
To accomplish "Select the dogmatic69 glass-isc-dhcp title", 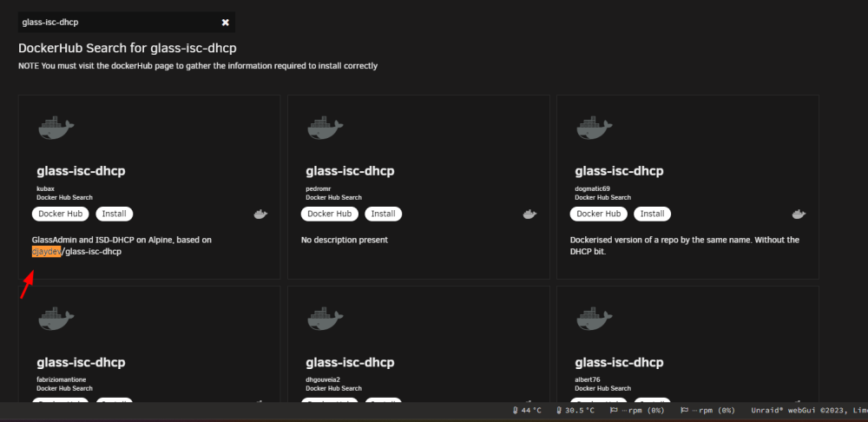I will pyautogui.click(x=619, y=171).
